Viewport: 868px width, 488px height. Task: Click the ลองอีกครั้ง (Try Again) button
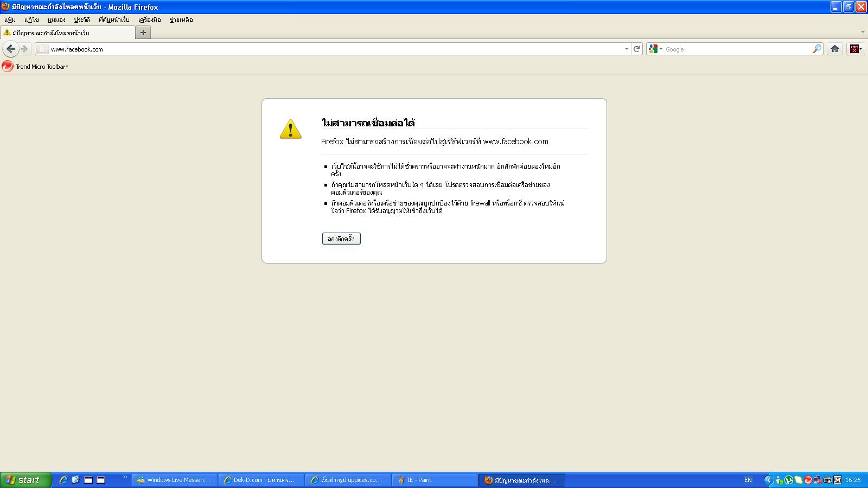[341, 239]
